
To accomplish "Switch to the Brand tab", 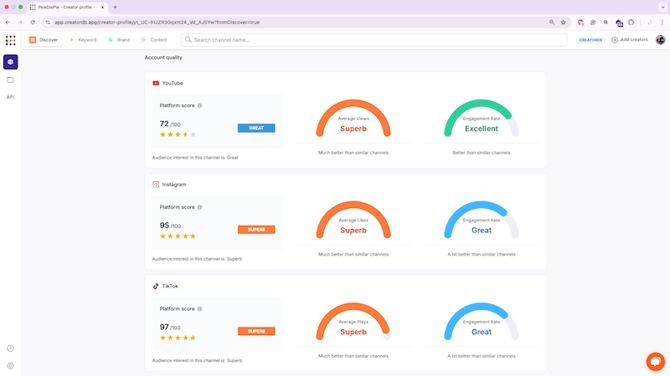I will 119,40.
